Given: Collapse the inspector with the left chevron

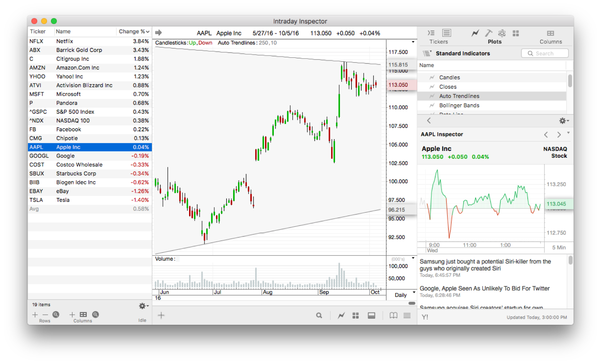Looking at the screenshot, I should click(429, 121).
